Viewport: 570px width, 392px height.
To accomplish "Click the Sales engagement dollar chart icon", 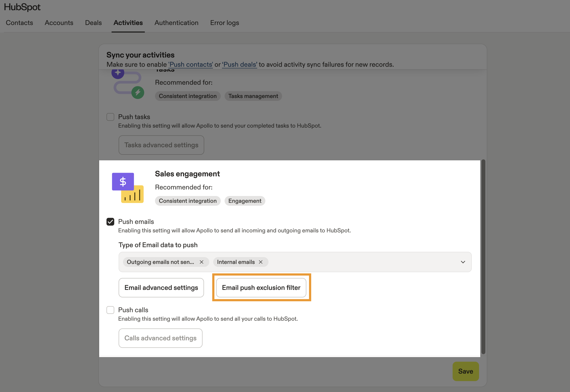I will 128,188.
